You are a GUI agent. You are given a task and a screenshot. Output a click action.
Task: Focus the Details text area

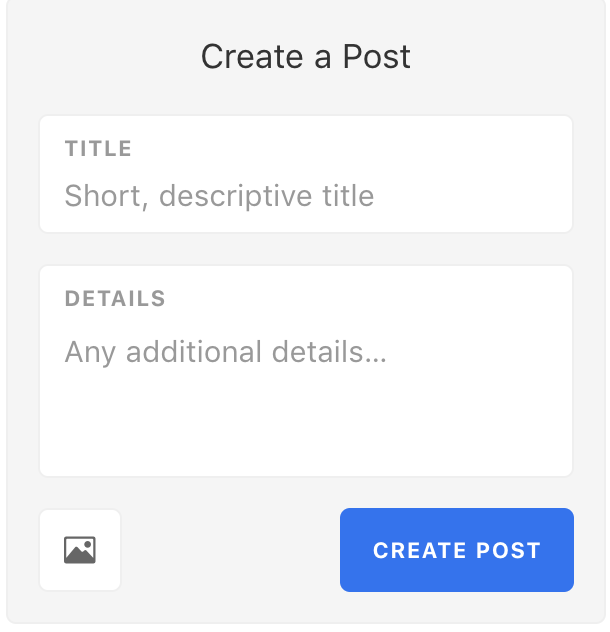click(306, 371)
